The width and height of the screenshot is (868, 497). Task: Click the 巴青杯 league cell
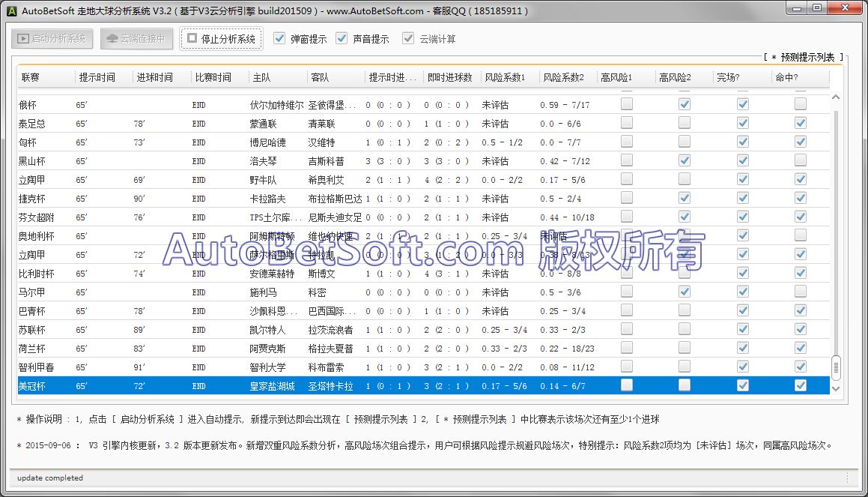pos(32,311)
